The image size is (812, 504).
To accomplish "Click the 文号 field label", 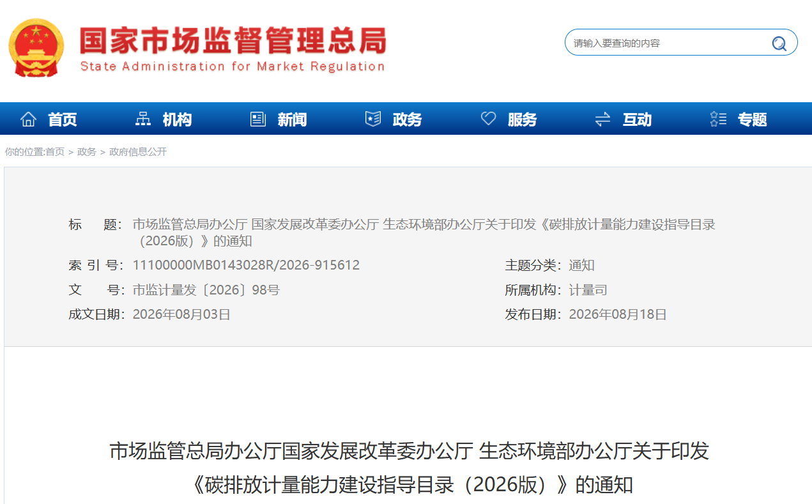I will coord(96,290).
